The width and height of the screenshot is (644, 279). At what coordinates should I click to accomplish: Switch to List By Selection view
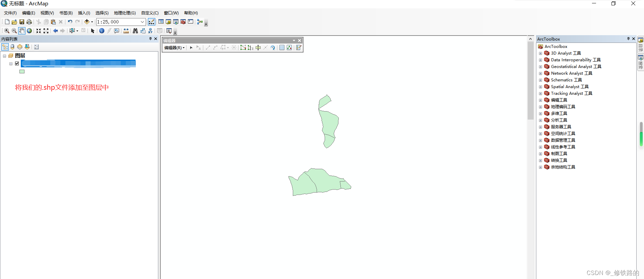27,47
